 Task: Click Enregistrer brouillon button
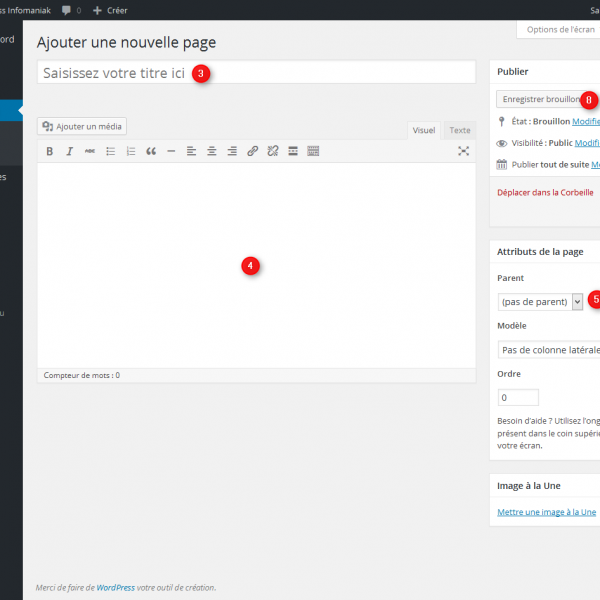[538, 100]
